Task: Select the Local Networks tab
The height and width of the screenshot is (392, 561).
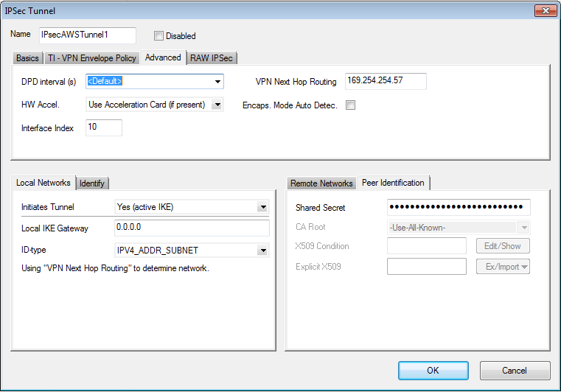Action: click(x=43, y=183)
